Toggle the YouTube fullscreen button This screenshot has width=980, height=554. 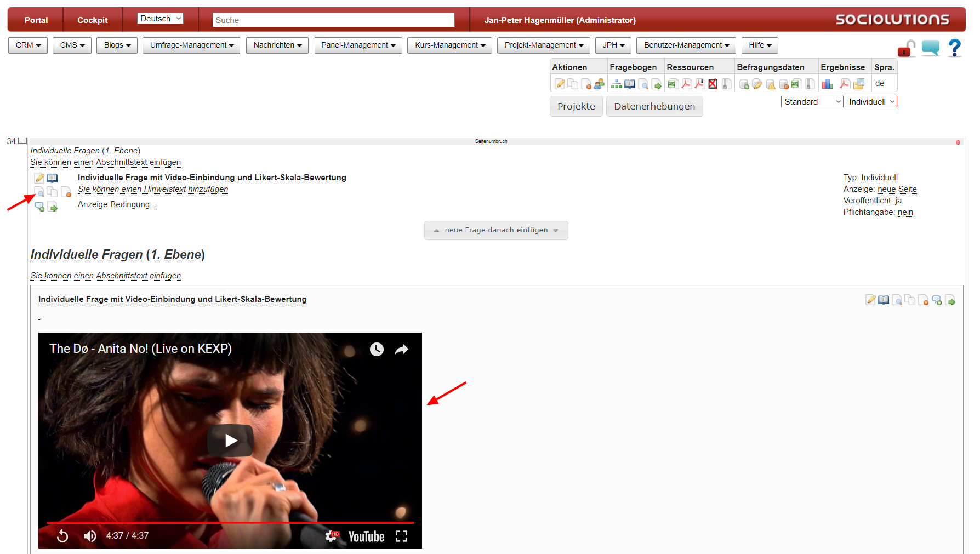pos(401,536)
